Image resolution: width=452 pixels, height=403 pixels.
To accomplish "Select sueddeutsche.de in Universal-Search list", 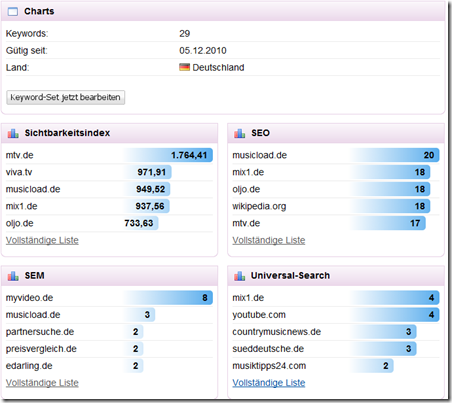I will [x=268, y=349].
